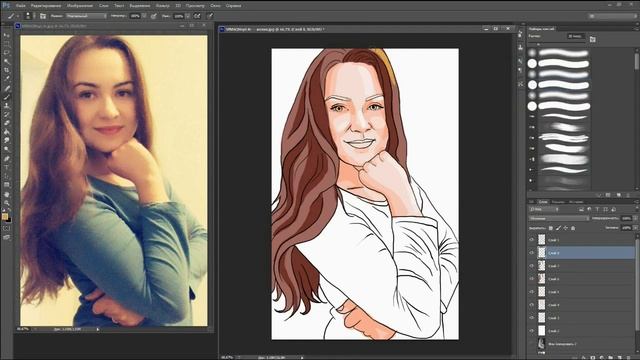Viewport: 640px width, 360px height.
Task: Select the Path Selection tool
Action: click(7, 176)
